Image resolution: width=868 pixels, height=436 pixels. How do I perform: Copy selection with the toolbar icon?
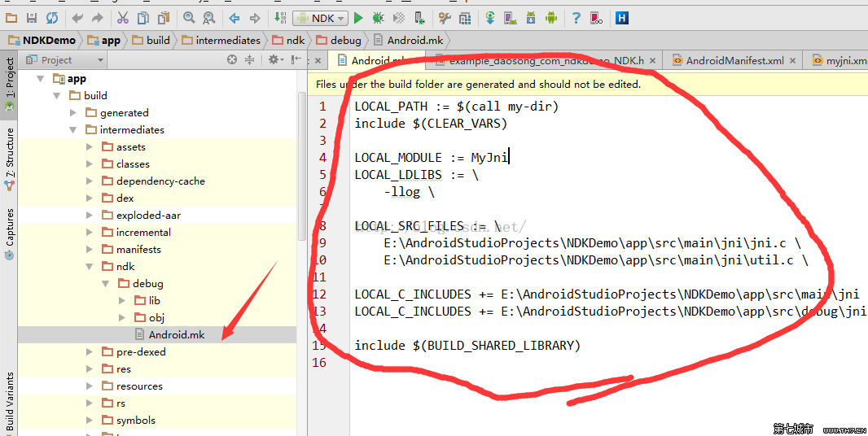pos(142,18)
